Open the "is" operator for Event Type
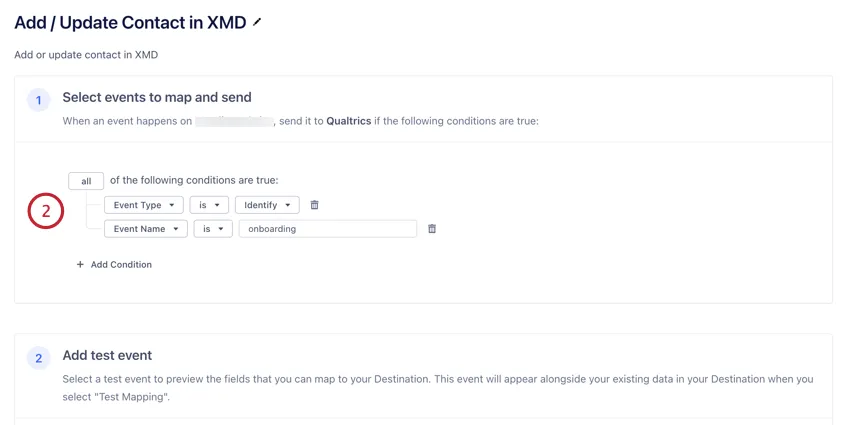 (209, 205)
